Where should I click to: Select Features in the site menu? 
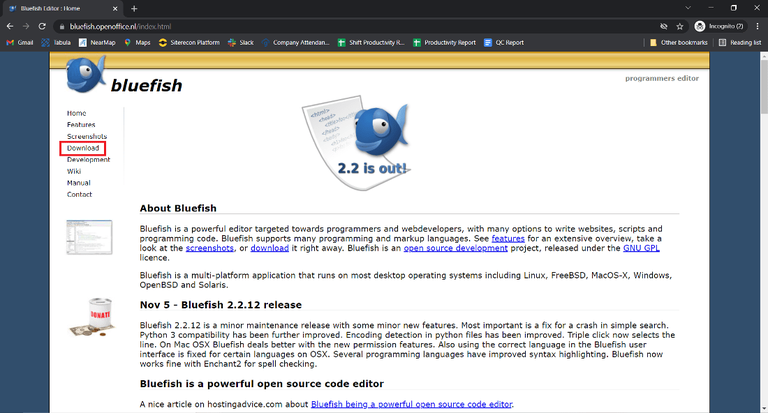[81, 125]
